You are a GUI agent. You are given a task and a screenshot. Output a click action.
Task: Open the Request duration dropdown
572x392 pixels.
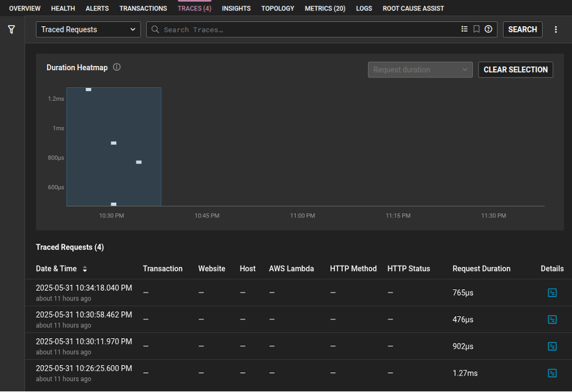[x=420, y=70]
